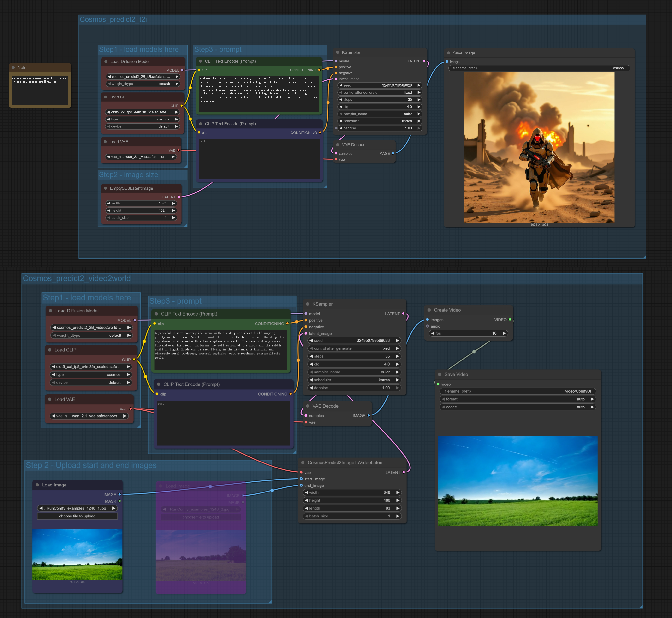Collapse VAE Decode node in t2i group
Viewport: 672px width, 618px height.
tap(337, 145)
